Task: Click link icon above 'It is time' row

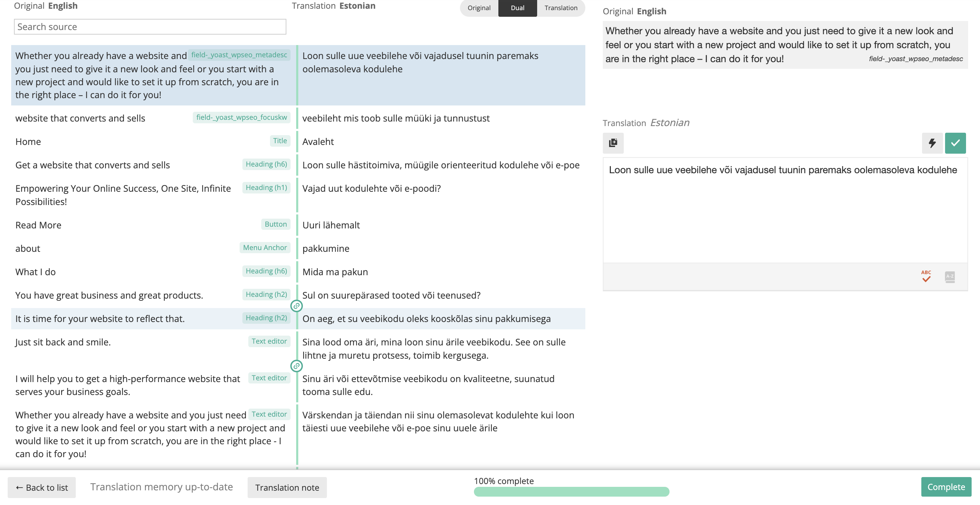Action: [297, 306]
